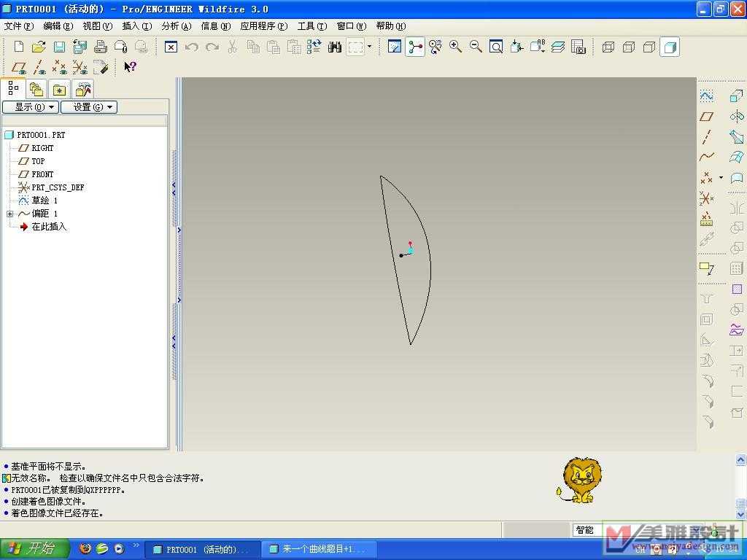This screenshot has width=747, height=560.
Task: Select the Sketch tool in right toolbar
Action: point(706,96)
